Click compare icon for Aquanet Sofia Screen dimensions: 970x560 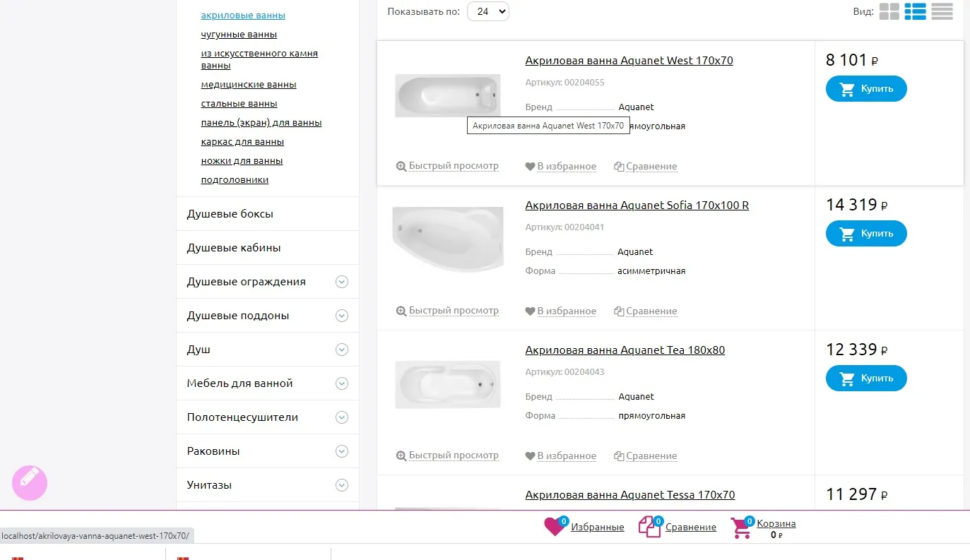coord(619,311)
